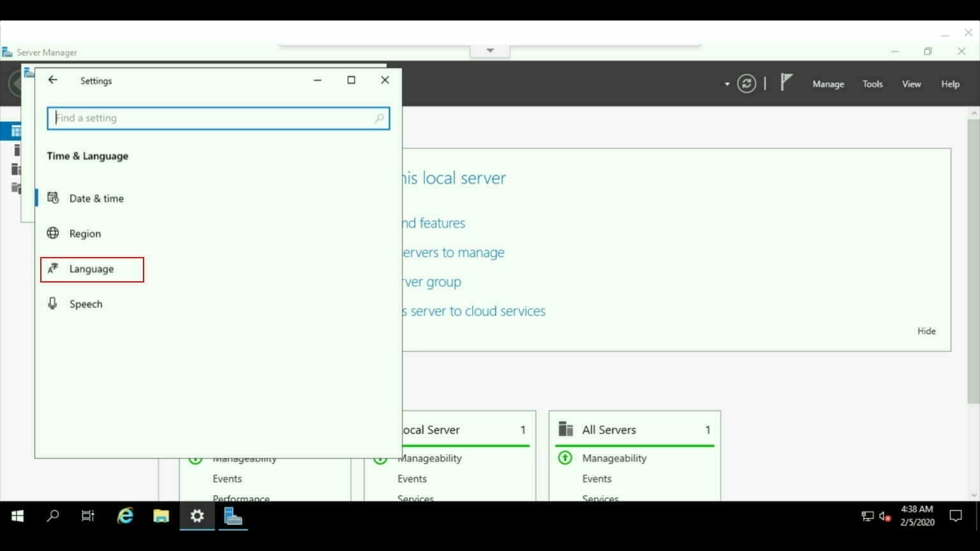Click the Date & time clock icon

click(x=53, y=198)
